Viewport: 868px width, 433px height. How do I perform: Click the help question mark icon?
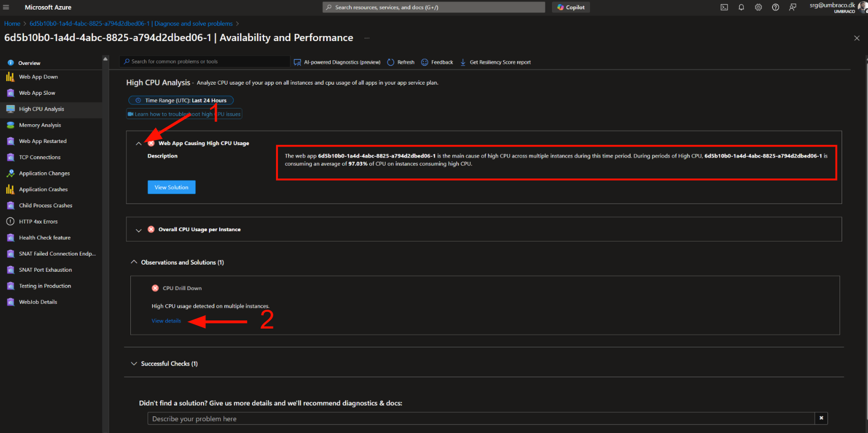pyautogui.click(x=775, y=7)
